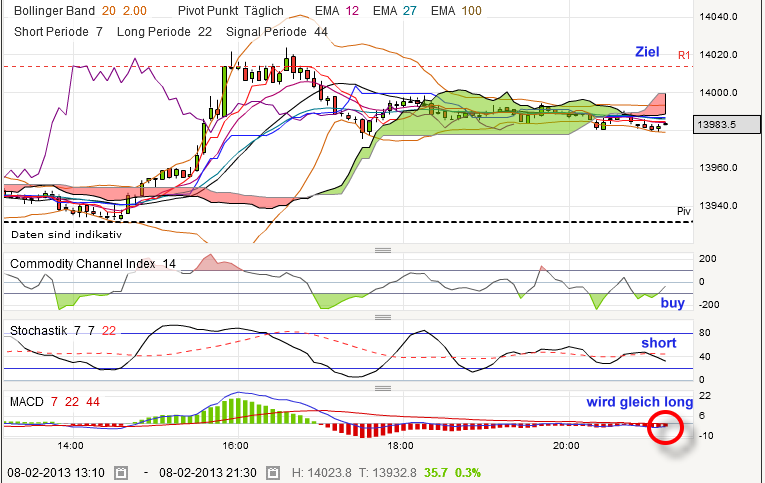Click the EMA 100 indicator label

456,11
